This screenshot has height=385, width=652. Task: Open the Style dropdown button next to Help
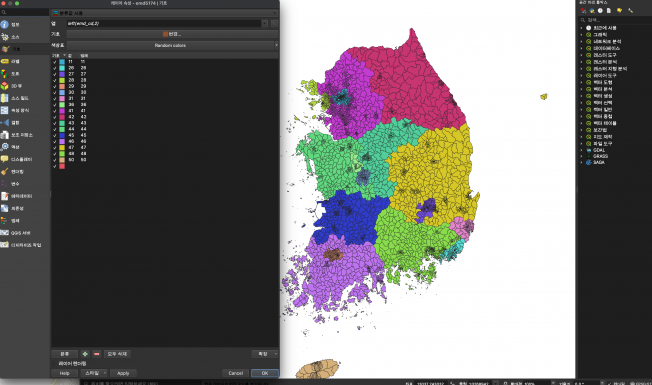tap(94, 373)
